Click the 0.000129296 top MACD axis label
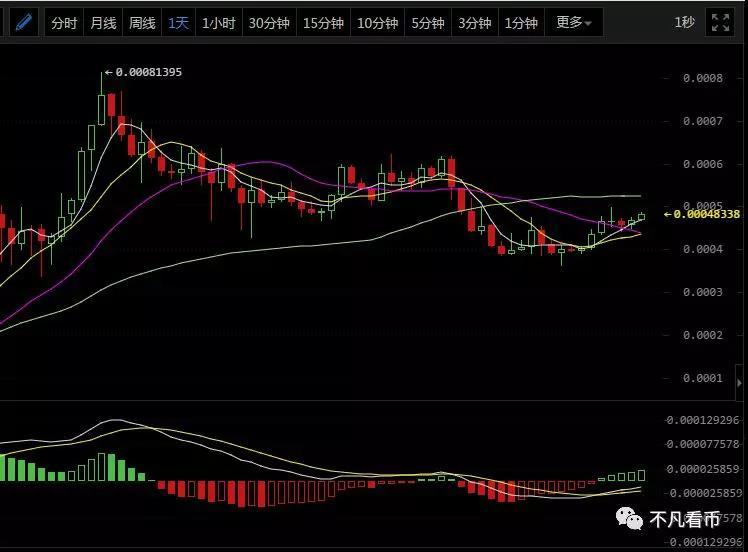Screen dimensions: 748x552 click(x=702, y=420)
